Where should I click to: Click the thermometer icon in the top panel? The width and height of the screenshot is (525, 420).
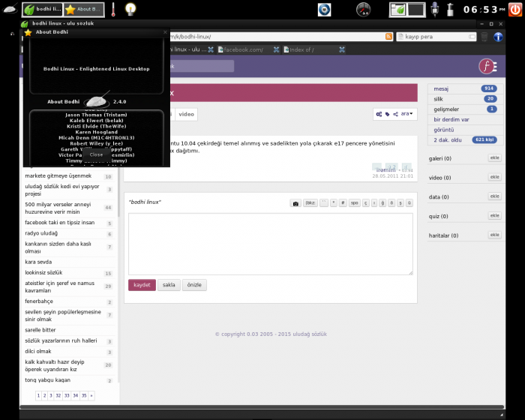pos(113,10)
